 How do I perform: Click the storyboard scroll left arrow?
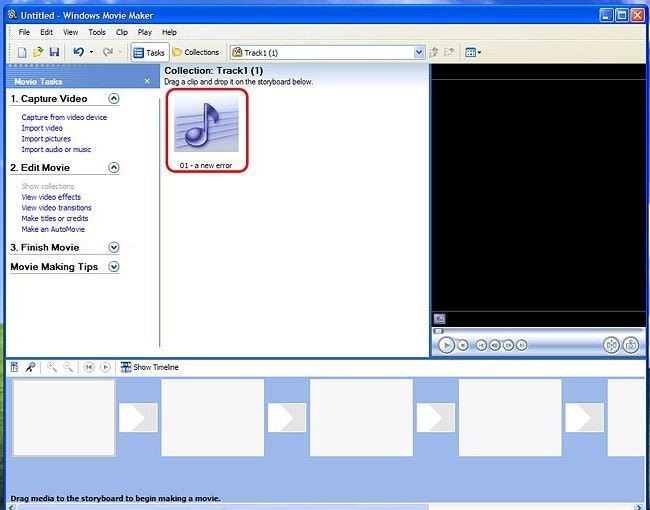(11, 507)
